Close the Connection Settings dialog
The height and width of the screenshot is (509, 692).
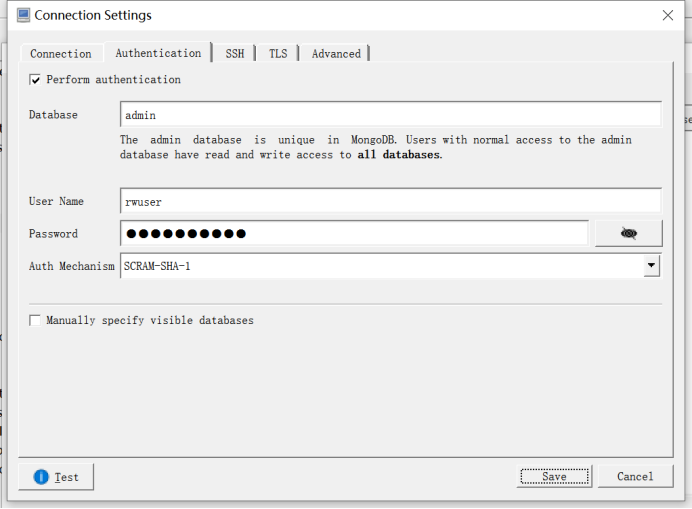click(668, 15)
